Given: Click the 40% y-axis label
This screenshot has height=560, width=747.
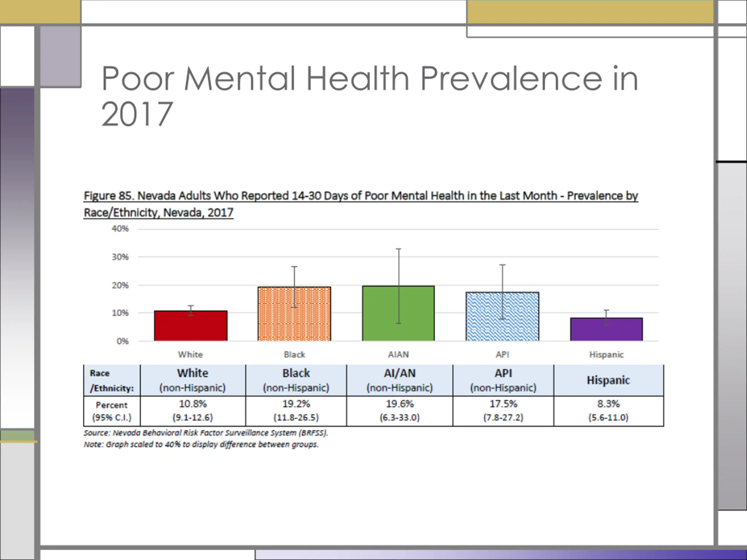Looking at the screenshot, I should coord(120,229).
